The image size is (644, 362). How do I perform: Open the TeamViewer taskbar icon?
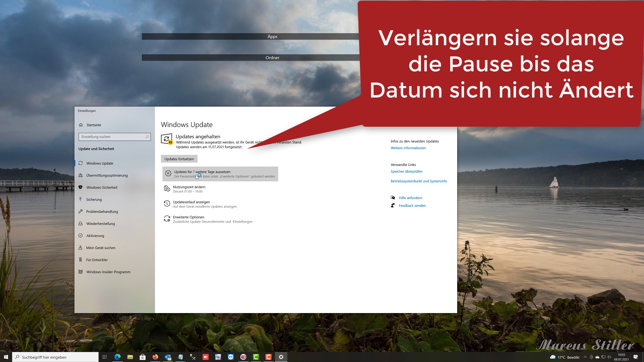pos(231,357)
